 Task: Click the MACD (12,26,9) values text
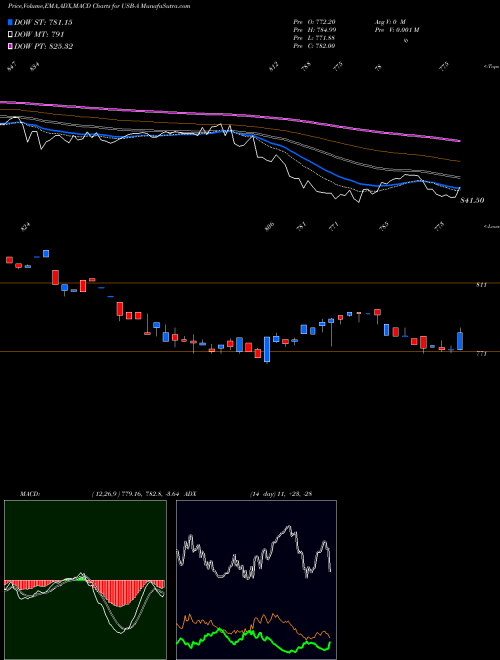coord(136,494)
